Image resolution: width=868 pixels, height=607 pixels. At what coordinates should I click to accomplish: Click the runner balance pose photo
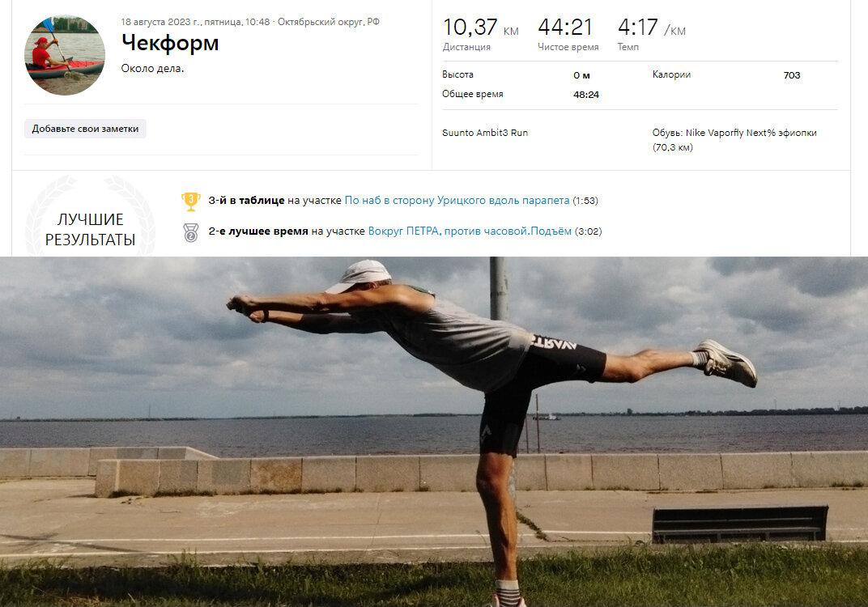pyautogui.click(x=434, y=431)
